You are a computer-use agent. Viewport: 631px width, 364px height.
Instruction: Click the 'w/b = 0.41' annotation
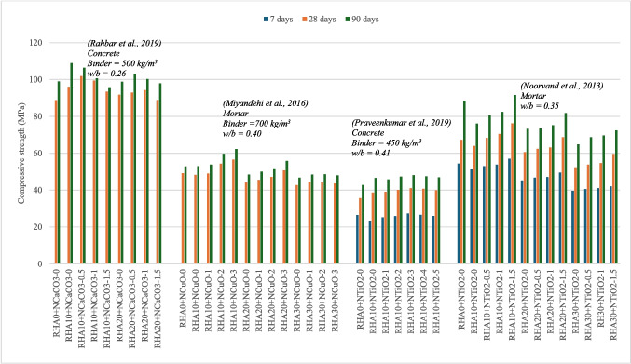point(371,153)
